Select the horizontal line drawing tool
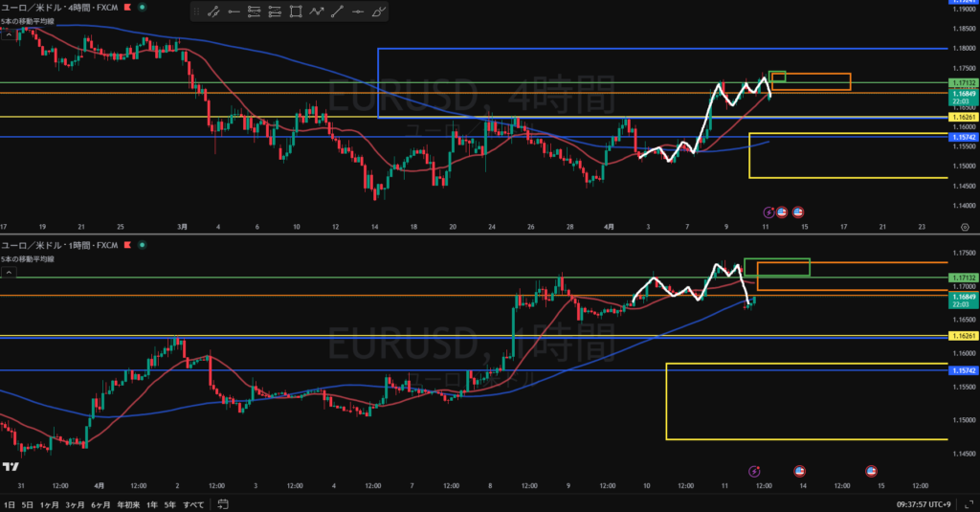 [358, 11]
